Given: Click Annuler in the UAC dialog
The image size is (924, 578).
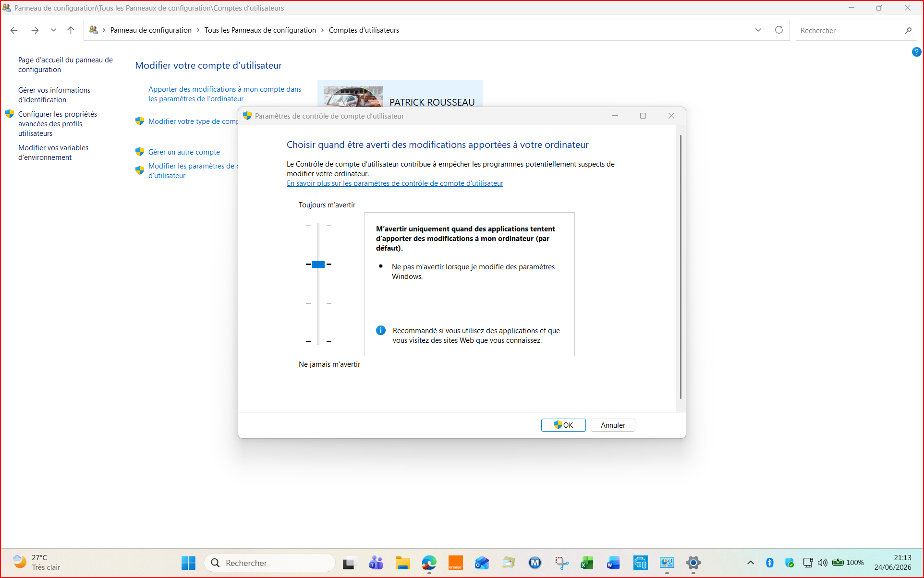Looking at the screenshot, I should [x=613, y=425].
